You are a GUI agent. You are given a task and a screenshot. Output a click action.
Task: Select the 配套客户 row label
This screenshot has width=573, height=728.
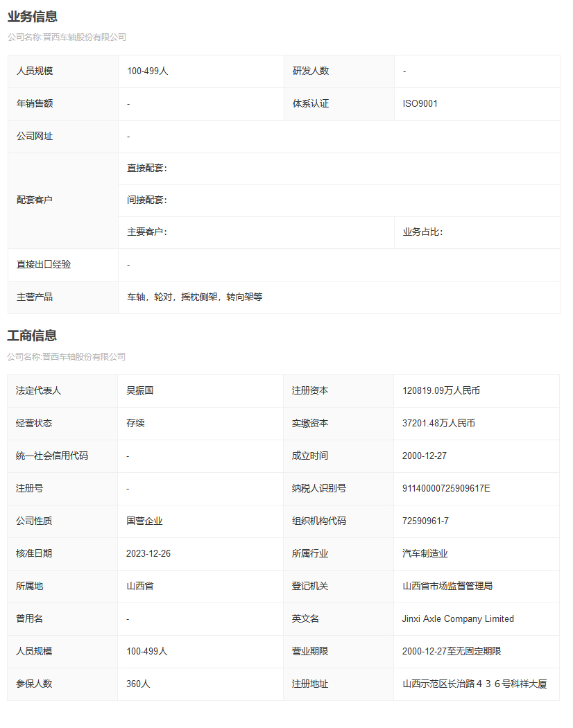click(35, 200)
